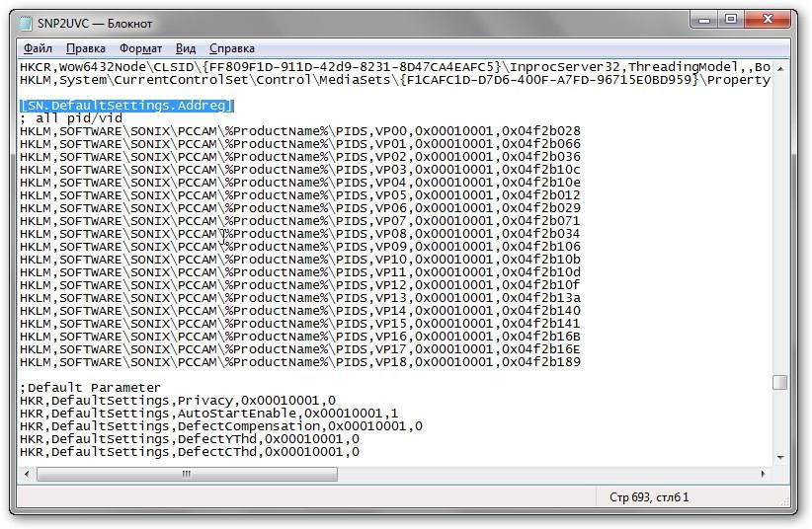Click the horizontal scrollbar right arrow
This screenshot has width=812, height=529.
(764, 474)
